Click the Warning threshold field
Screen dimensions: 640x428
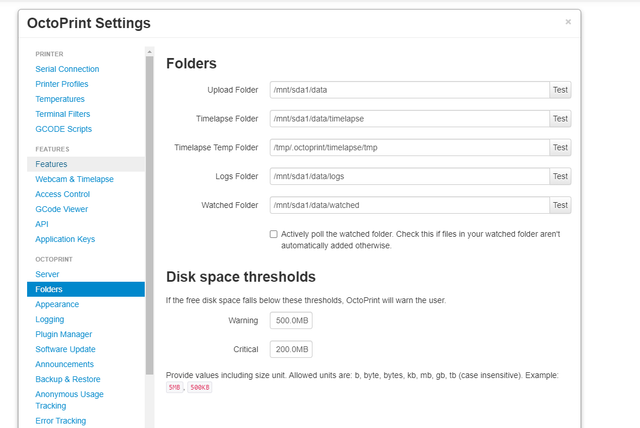click(291, 320)
